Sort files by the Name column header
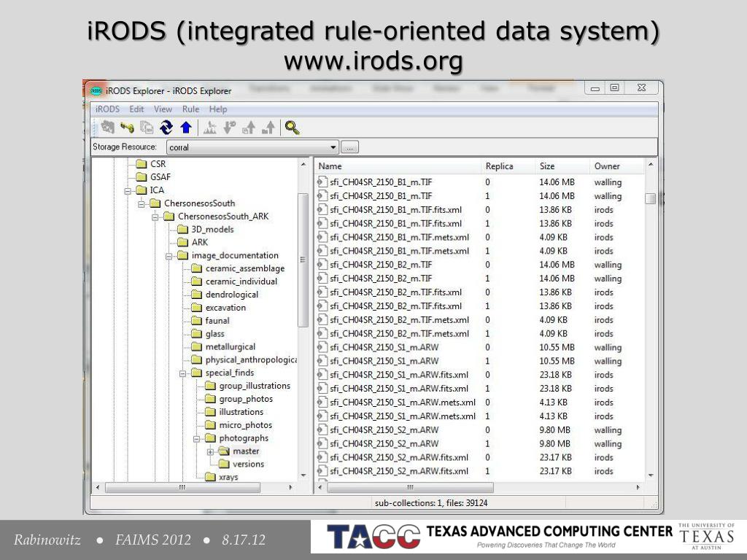Screen dimensions: 747x560 click(x=398, y=166)
